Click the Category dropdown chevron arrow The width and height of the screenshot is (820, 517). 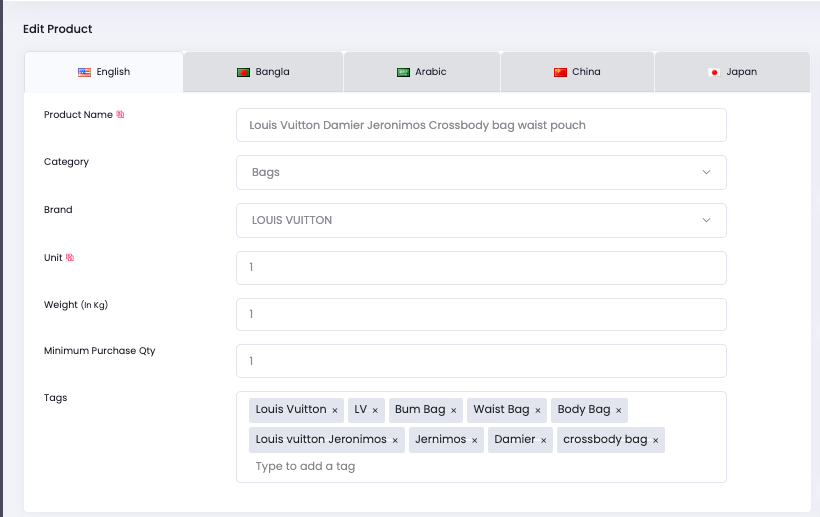tap(707, 172)
